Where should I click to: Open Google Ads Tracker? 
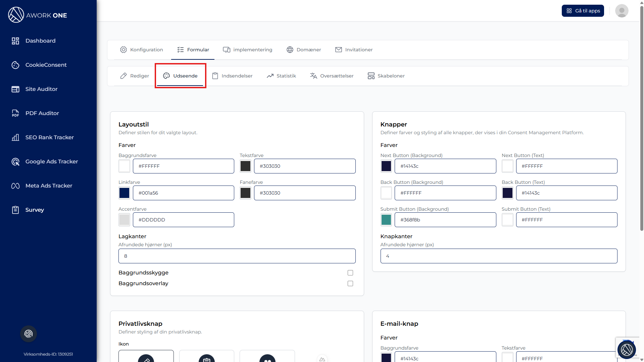click(x=51, y=162)
